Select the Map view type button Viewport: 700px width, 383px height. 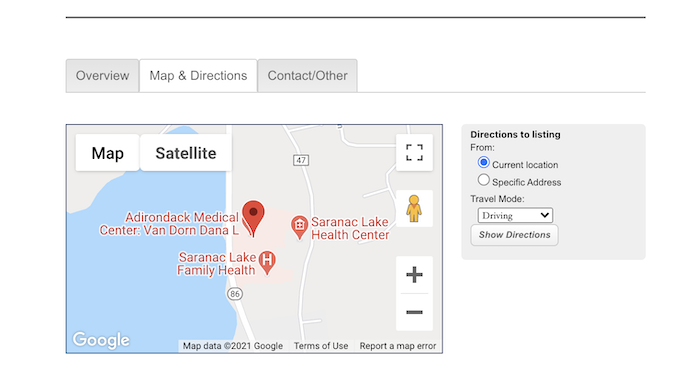[x=108, y=153]
